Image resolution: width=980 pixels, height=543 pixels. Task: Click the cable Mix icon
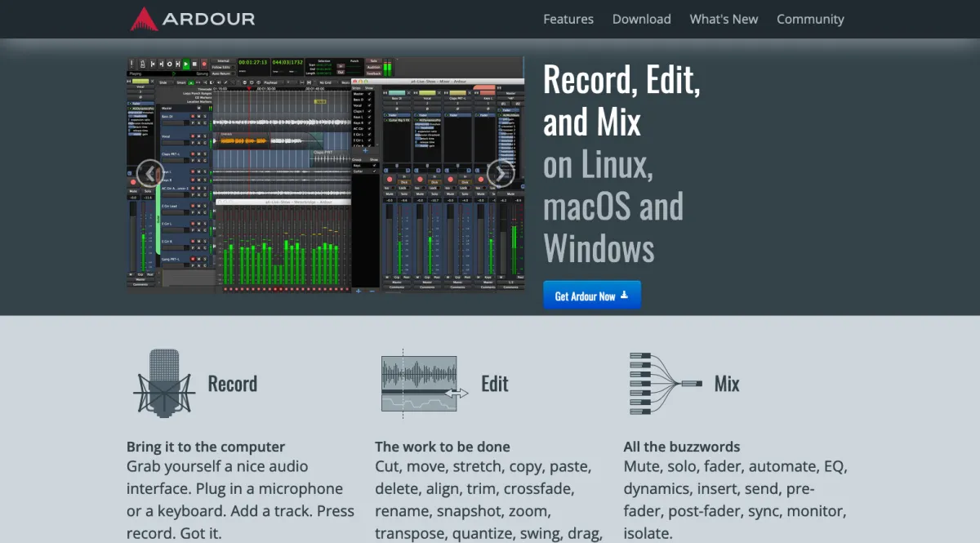coord(666,383)
